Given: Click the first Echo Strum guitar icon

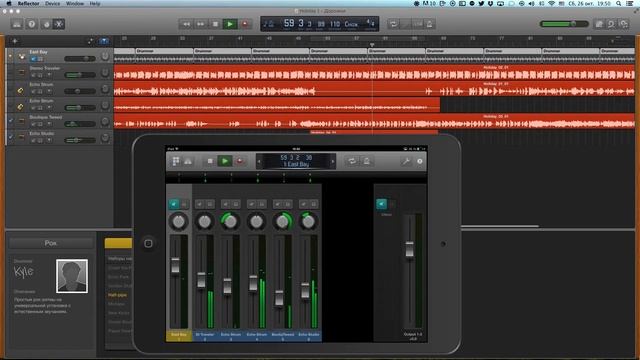Looking at the screenshot, I should pyautogui.click(x=20, y=90).
